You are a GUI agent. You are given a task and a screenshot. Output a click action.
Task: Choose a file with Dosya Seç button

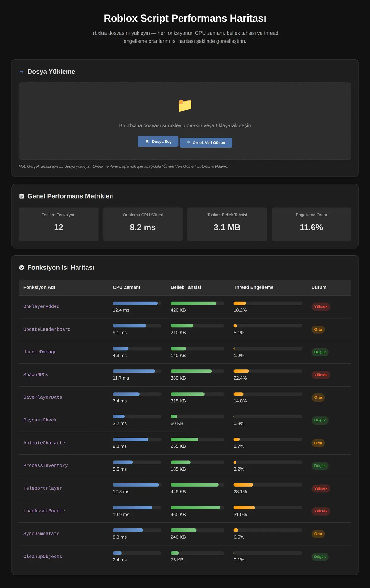[x=158, y=142]
